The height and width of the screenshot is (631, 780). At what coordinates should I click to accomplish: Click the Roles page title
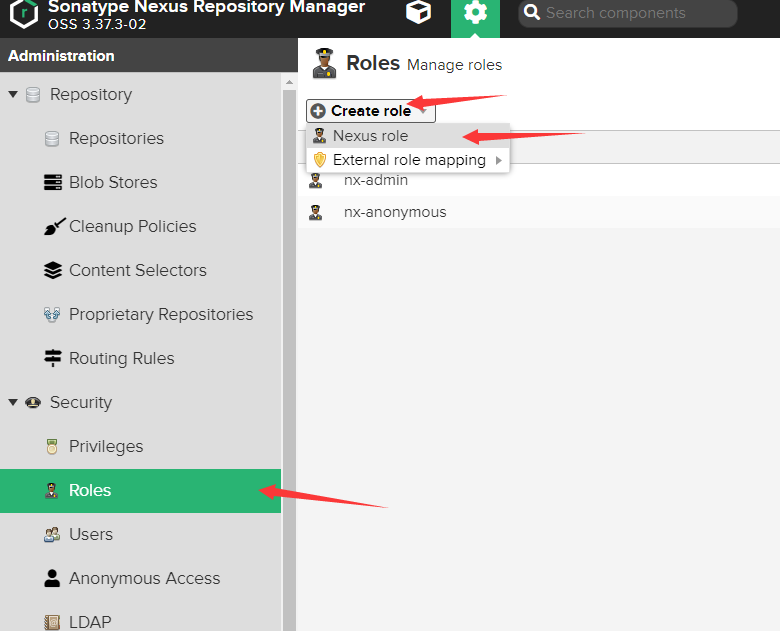point(373,63)
